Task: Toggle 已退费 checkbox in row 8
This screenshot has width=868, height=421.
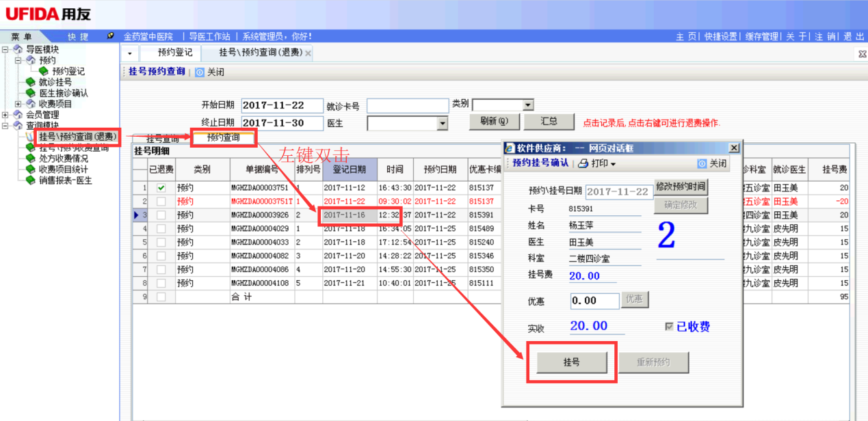Action: tap(161, 283)
